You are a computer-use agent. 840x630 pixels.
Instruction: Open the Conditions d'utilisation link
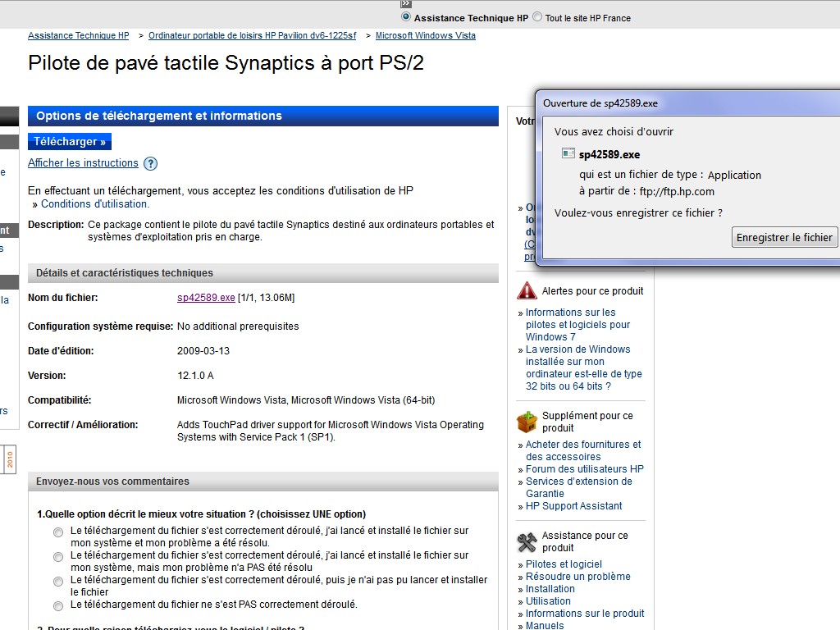[94, 204]
